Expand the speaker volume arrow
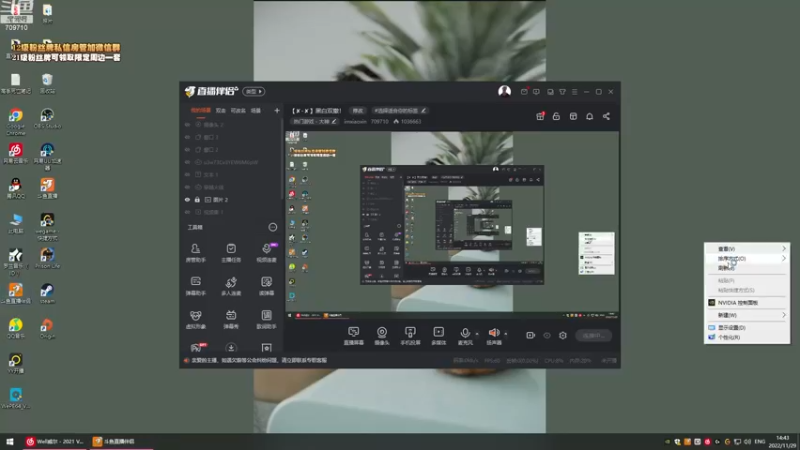This screenshot has height=450, width=800. tap(506, 334)
